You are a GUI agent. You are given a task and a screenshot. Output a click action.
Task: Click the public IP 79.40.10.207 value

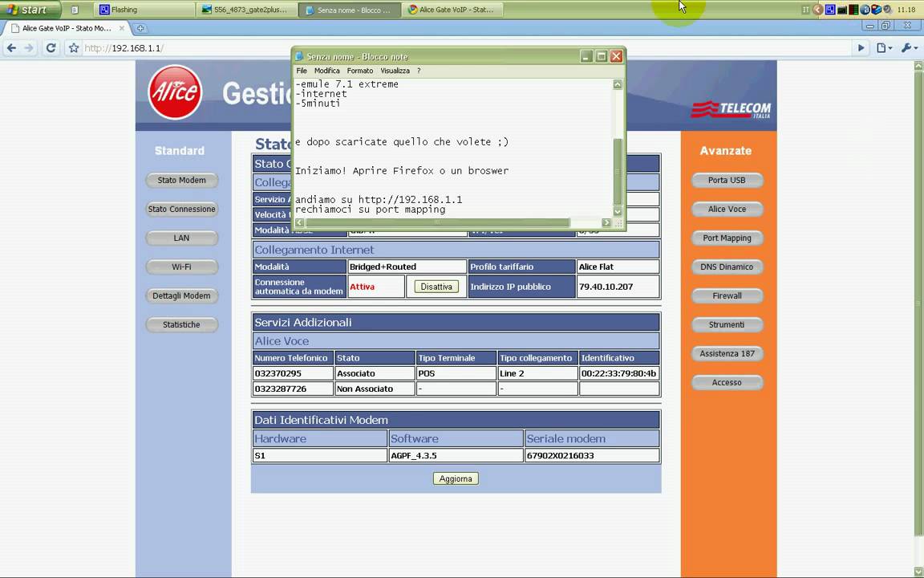[618, 287]
